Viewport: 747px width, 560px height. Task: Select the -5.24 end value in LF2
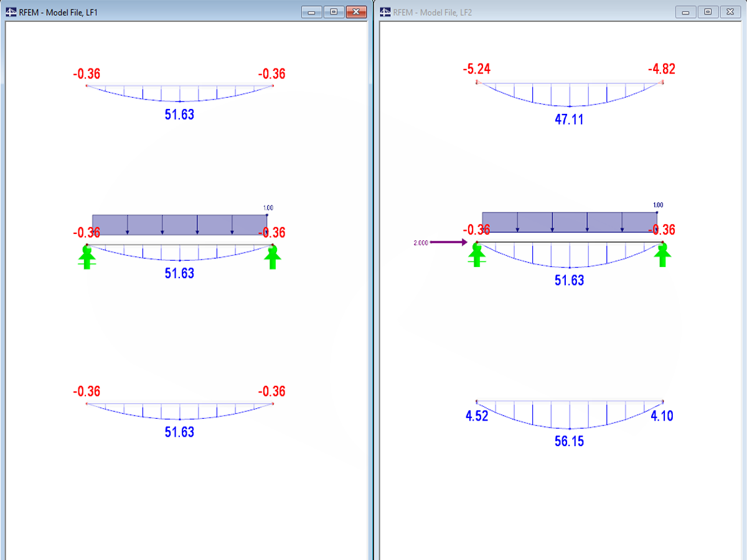477,70
